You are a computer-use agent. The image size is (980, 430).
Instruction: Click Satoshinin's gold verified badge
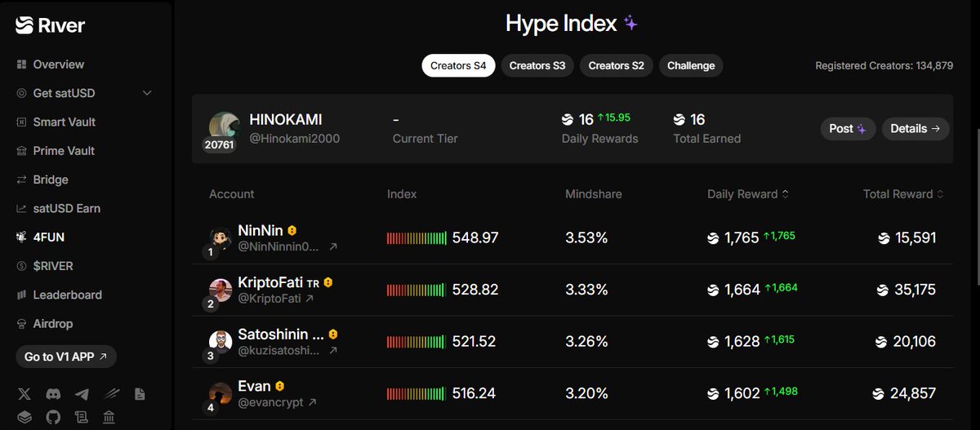pyautogui.click(x=333, y=335)
